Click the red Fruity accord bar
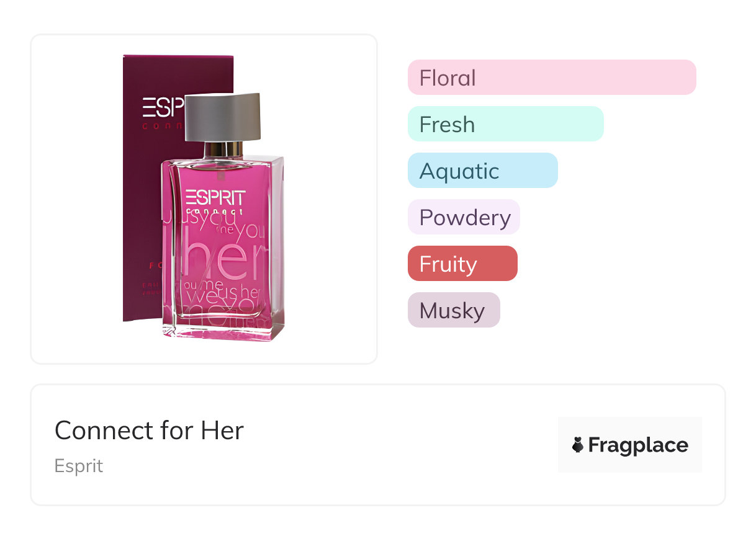Viewport: 756px width, 536px height. (x=462, y=264)
